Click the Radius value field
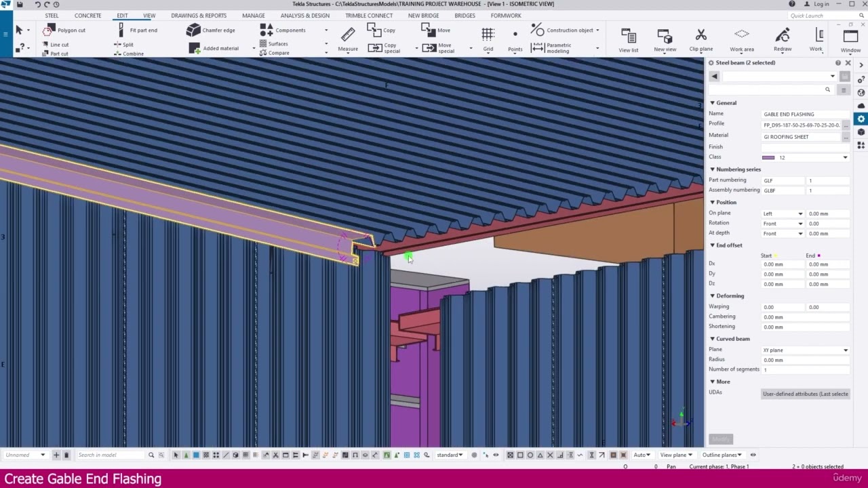This screenshot has height=488, width=868. pos(805,361)
